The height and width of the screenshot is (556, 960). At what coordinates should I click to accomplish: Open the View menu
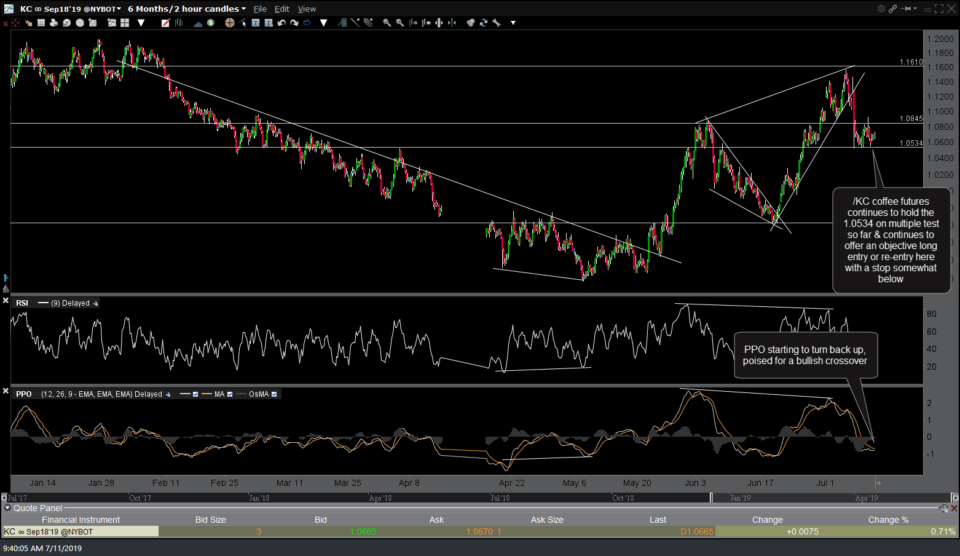[x=307, y=9]
